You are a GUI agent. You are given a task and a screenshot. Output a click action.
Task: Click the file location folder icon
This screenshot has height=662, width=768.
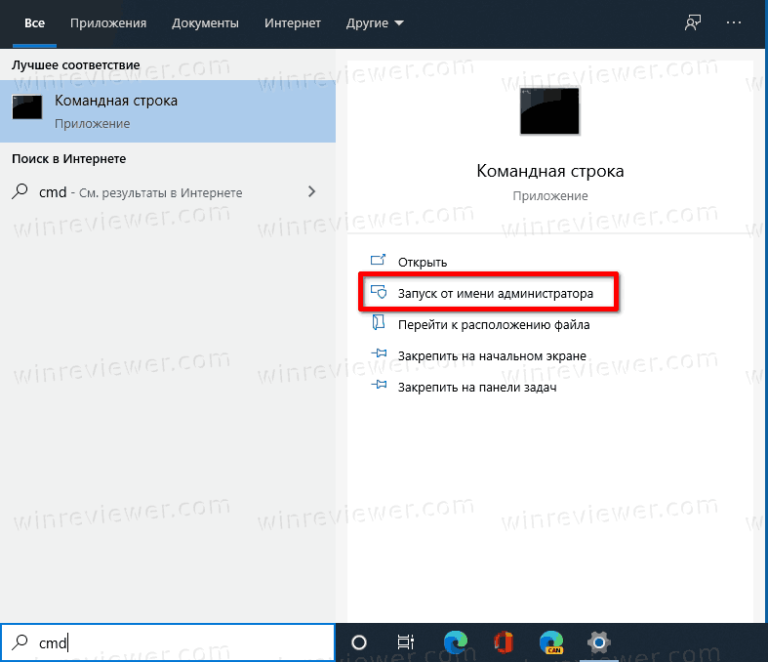(378, 323)
